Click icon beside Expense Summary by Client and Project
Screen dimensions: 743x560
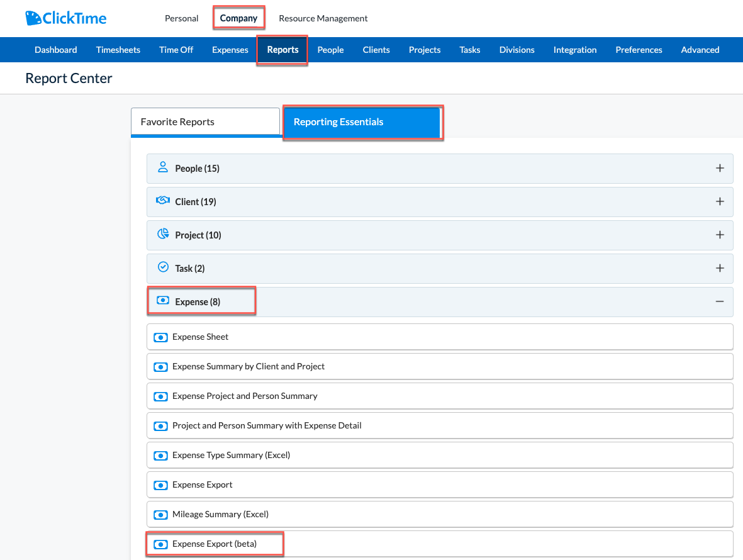click(160, 367)
